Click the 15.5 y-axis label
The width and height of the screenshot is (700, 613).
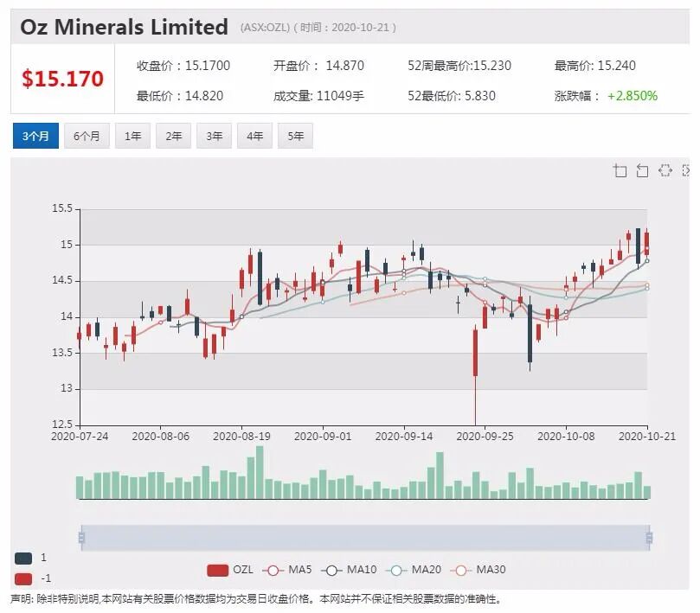coord(62,208)
